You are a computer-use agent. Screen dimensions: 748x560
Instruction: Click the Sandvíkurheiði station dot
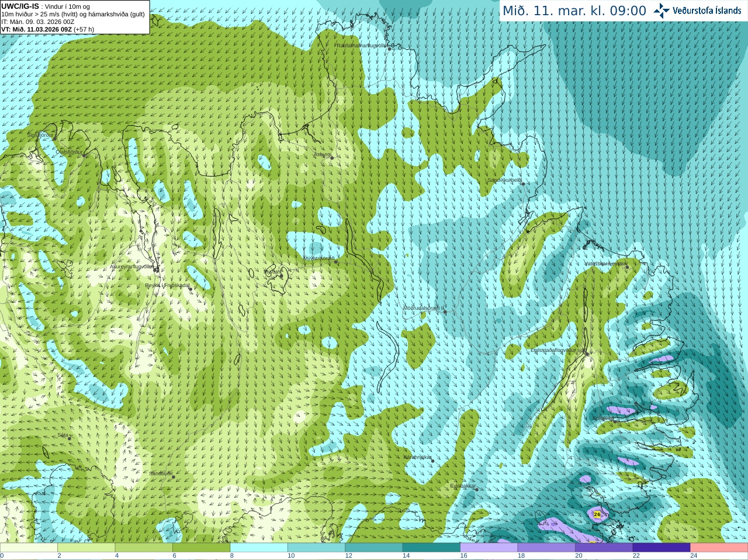pos(523,184)
